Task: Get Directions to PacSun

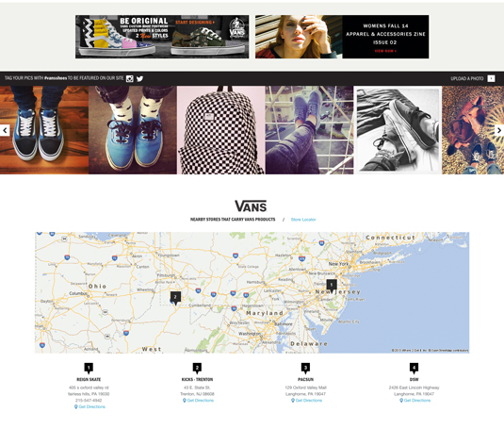Action: point(306,401)
